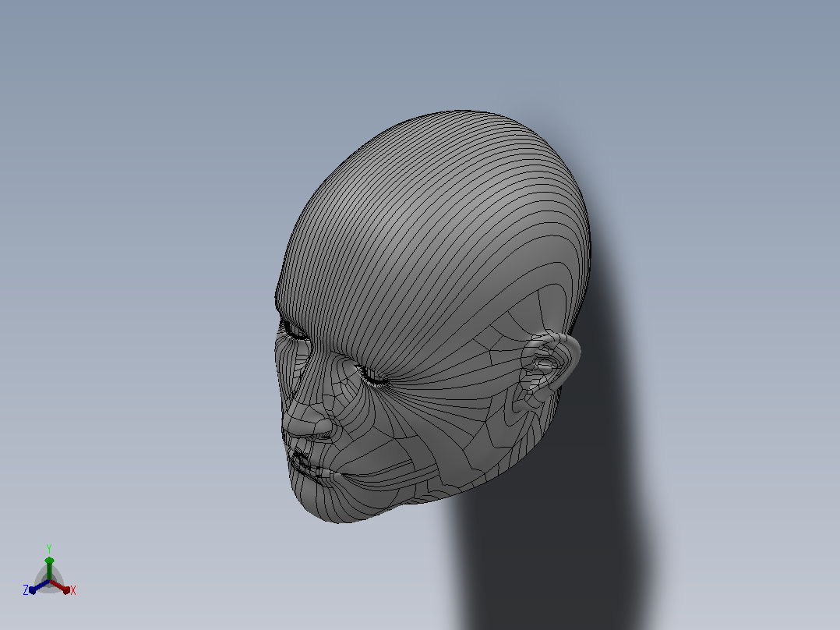Screen dimensions: 840x630
Task: Select the X label on the orientation triad
Action: 73,590
